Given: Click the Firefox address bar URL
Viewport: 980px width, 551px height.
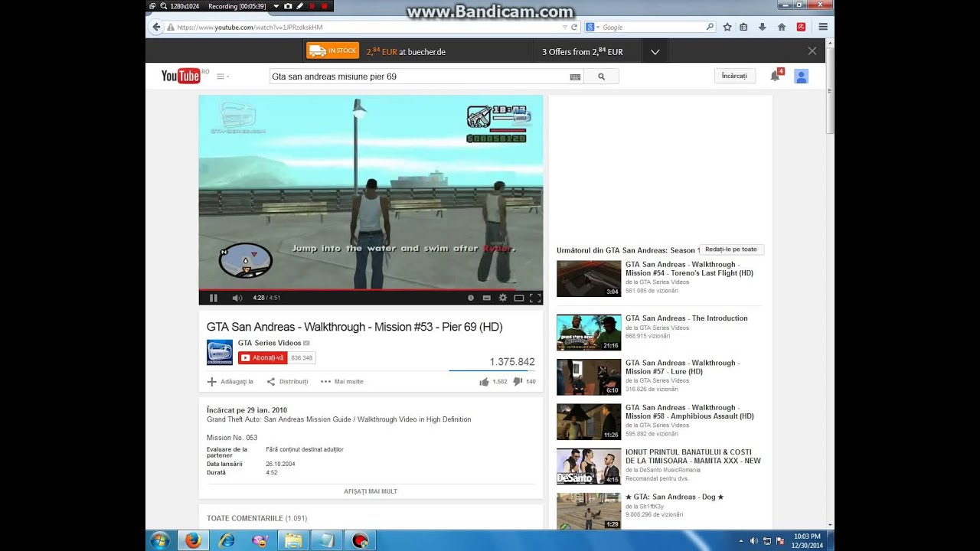Looking at the screenshot, I should [250, 27].
